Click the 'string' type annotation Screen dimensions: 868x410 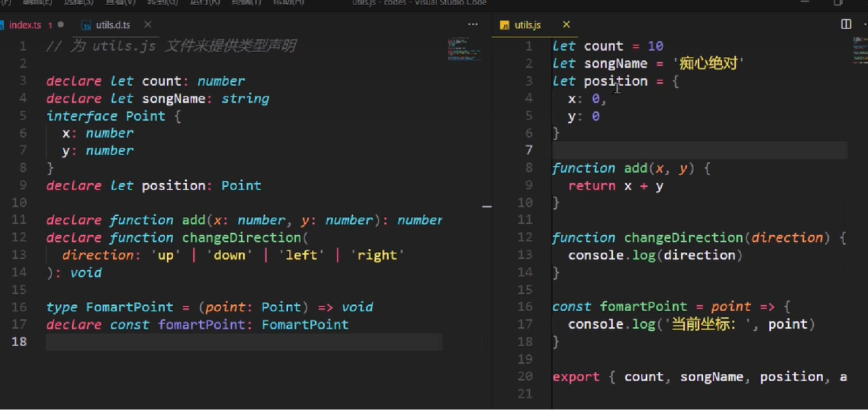click(x=245, y=99)
